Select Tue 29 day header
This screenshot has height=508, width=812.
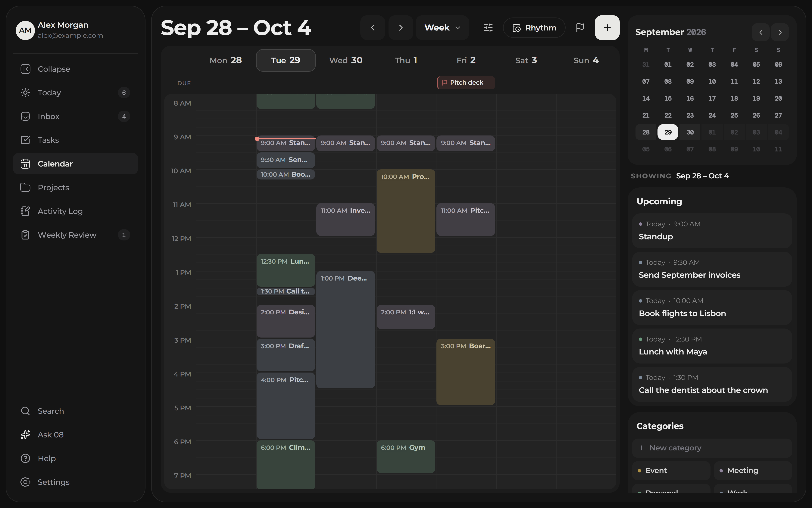click(x=286, y=60)
